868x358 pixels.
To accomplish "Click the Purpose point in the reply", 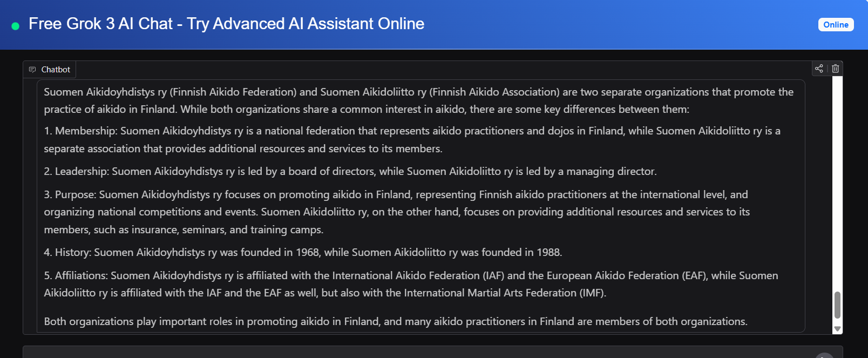I will pyautogui.click(x=396, y=212).
